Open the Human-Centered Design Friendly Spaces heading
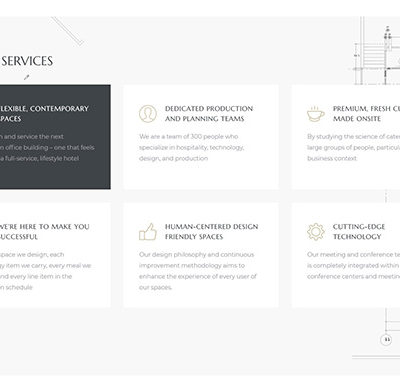 [211, 232]
